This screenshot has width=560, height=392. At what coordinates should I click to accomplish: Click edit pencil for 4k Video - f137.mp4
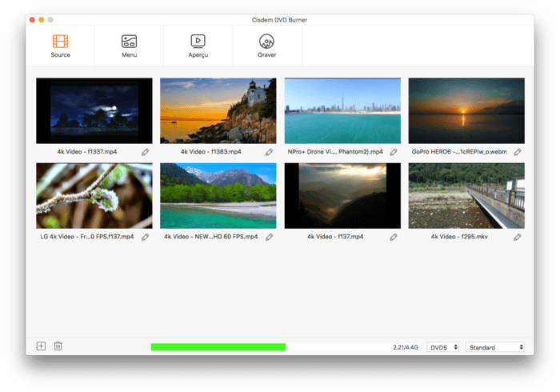tap(394, 238)
